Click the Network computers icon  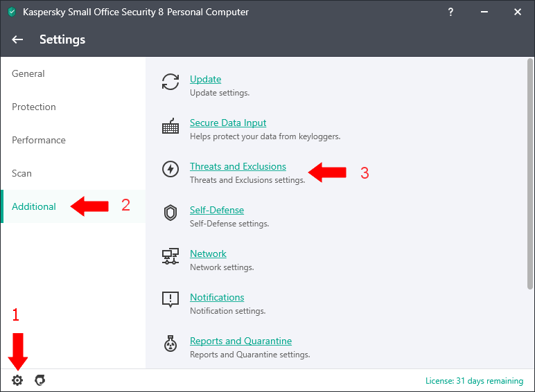[170, 256]
